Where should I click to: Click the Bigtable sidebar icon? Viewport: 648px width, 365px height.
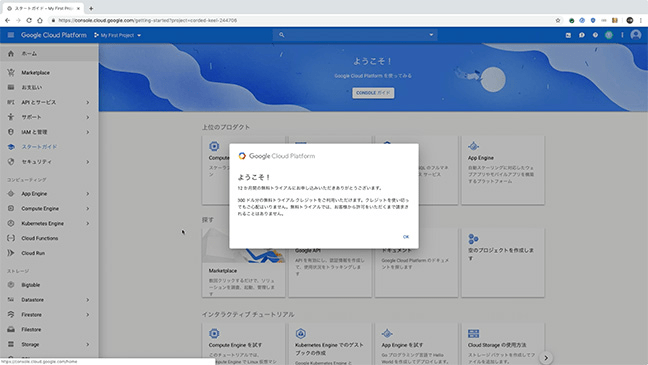click(11, 285)
